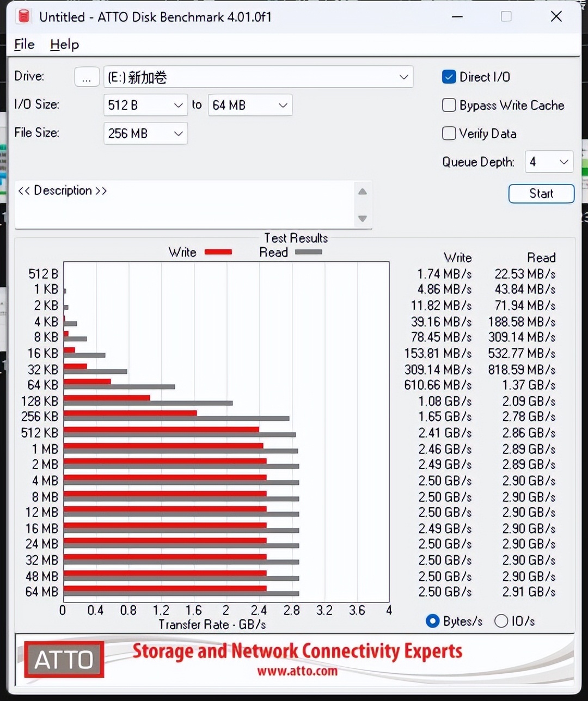This screenshot has height=701, width=588.
Task: Open the 64 MB maximum I/O size dropdown
Action: click(250, 105)
